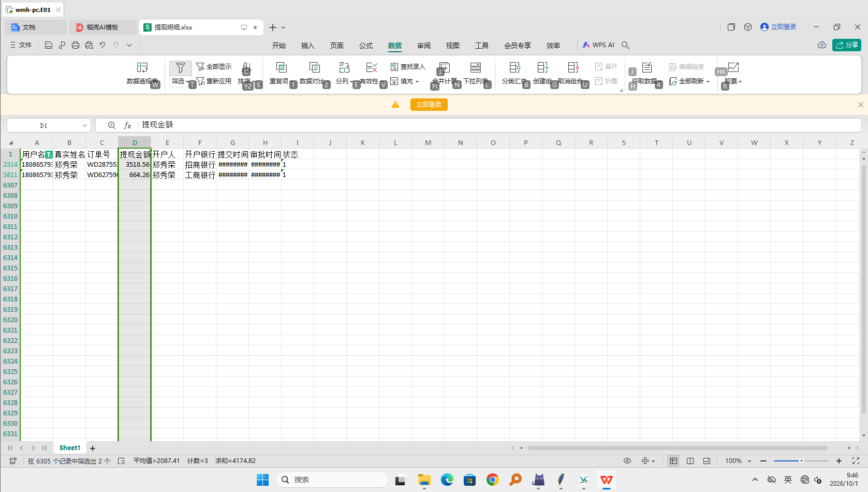This screenshot has width=868, height=492.
Task: Toggle the 筛选 filter button
Action: tap(180, 73)
